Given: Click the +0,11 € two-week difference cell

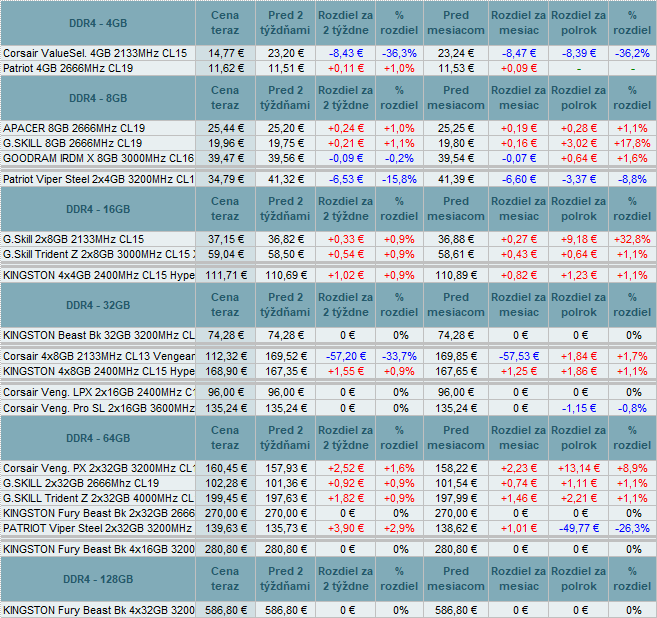Looking at the screenshot, I should click(x=346, y=68).
